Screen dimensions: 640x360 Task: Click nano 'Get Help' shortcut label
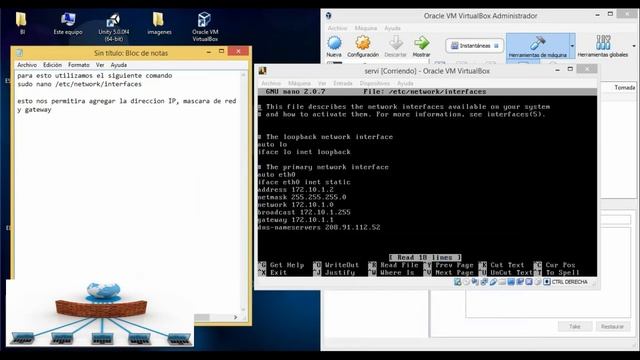tap(287, 265)
